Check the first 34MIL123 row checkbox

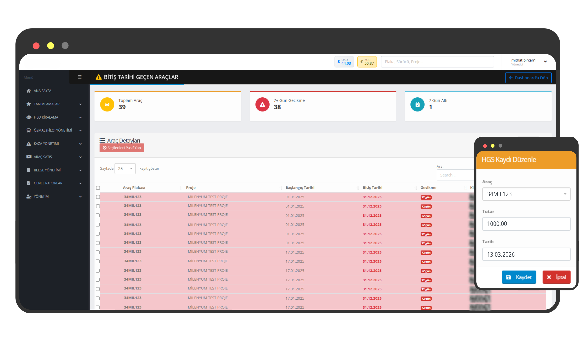pos(98,197)
